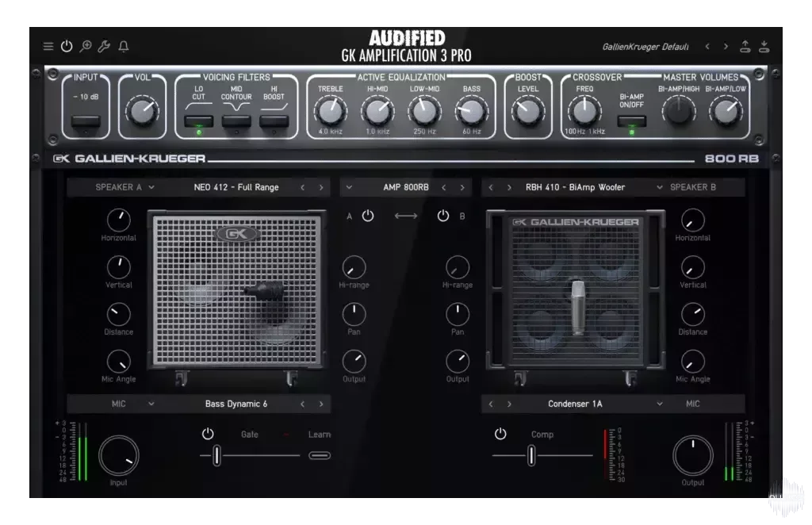The width and height of the screenshot is (812, 525).
Task: Toggle speaker A power button
Action: coord(368,216)
